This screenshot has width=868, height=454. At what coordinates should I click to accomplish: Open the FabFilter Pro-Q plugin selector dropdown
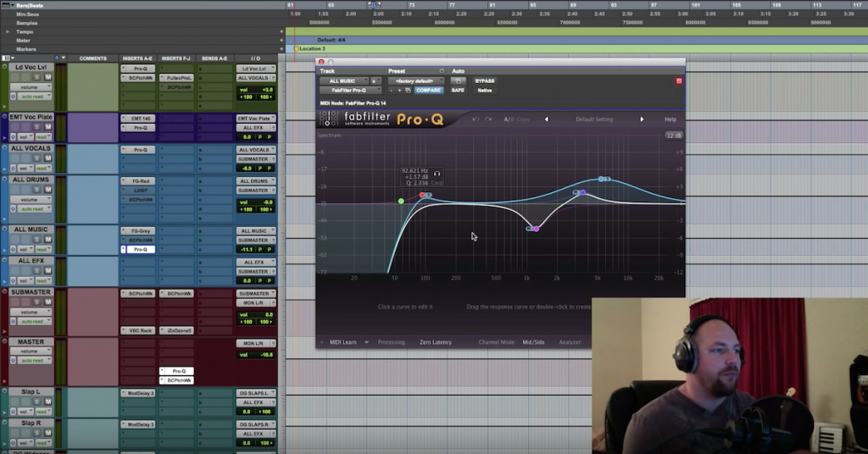click(x=351, y=90)
